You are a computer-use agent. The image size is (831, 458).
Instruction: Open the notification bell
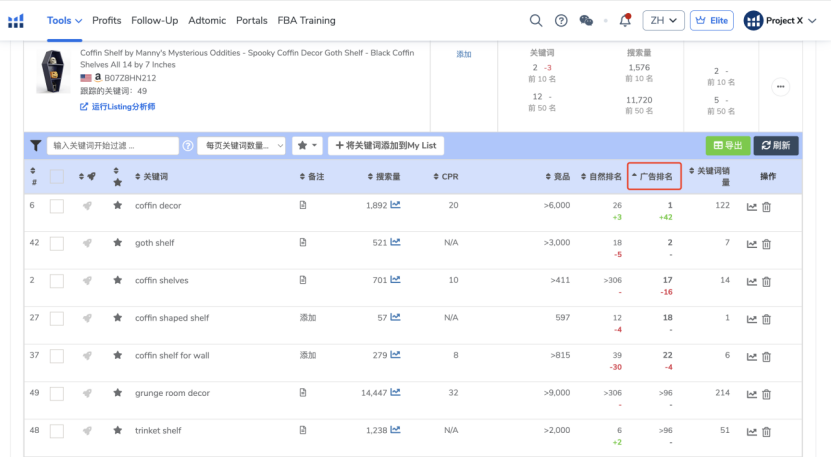tap(625, 20)
